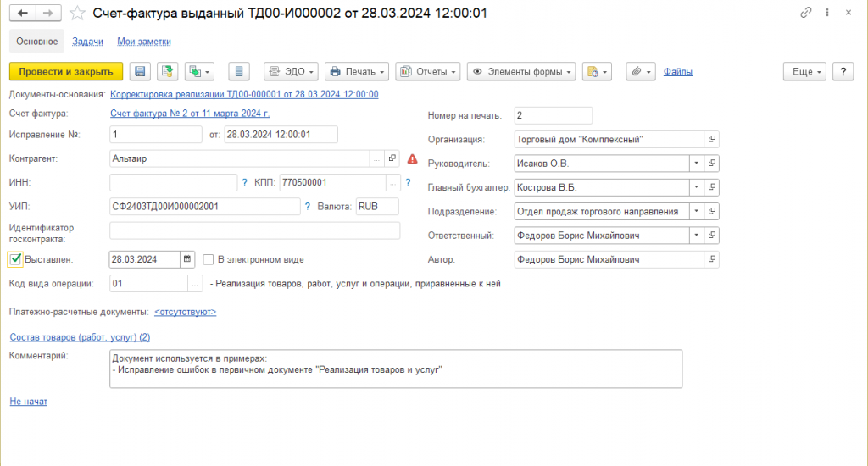Click the Комментарий text area

point(396,369)
